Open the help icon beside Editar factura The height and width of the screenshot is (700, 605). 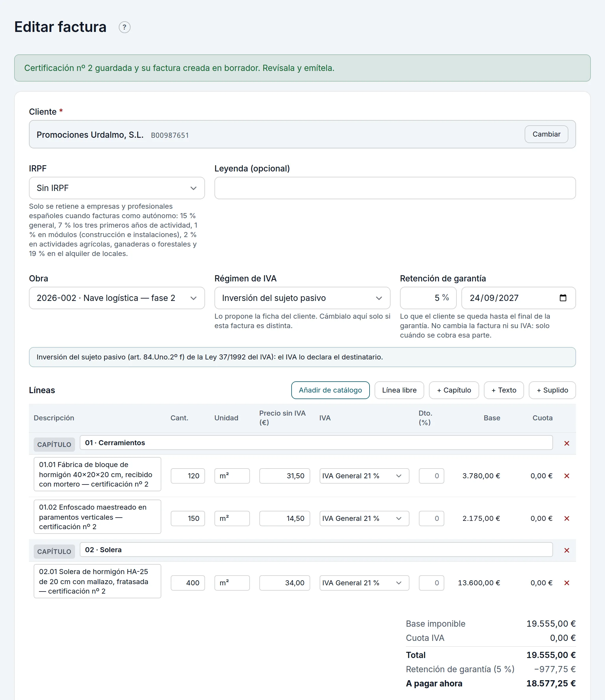pyautogui.click(x=125, y=27)
